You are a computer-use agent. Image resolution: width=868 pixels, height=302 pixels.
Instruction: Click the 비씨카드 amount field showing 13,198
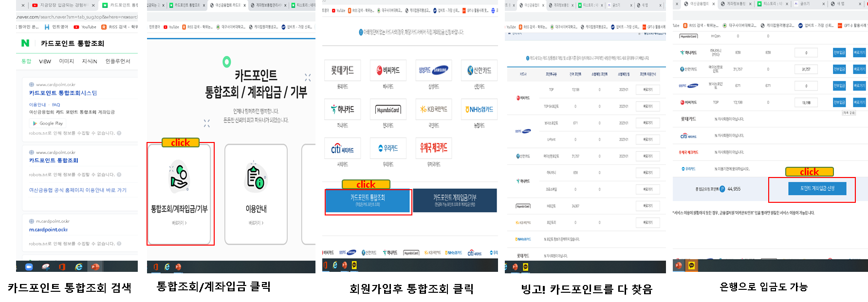click(806, 102)
